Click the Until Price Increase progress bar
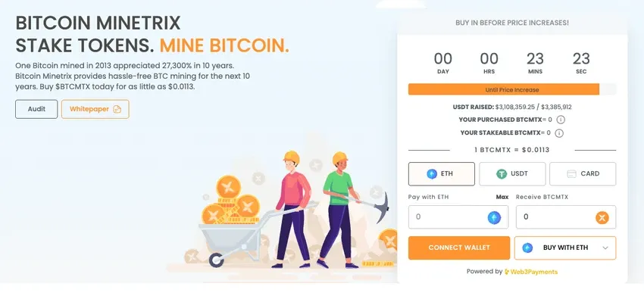 point(512,89)
